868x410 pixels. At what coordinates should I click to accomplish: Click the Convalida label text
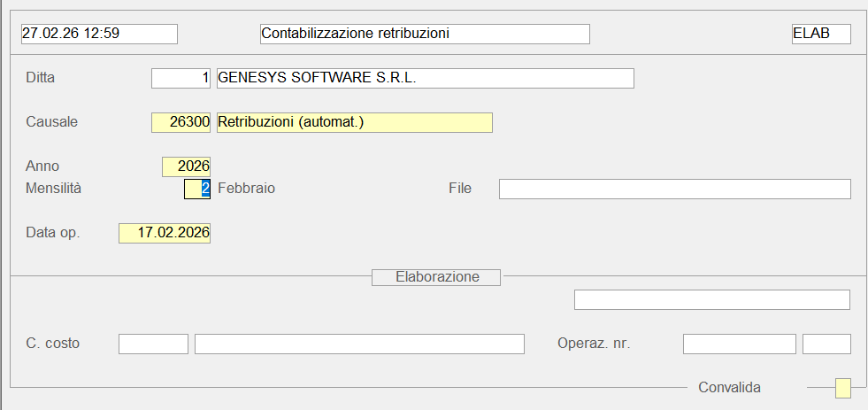point(729,387)
